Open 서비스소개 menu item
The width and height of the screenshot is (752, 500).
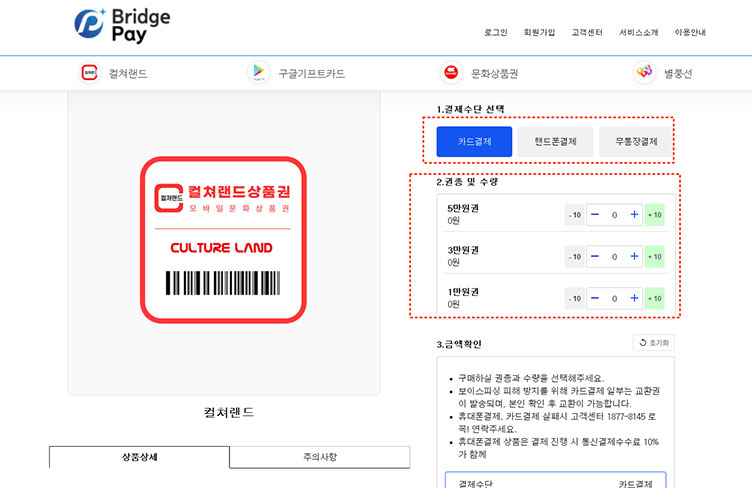click(x=638, y=32)
